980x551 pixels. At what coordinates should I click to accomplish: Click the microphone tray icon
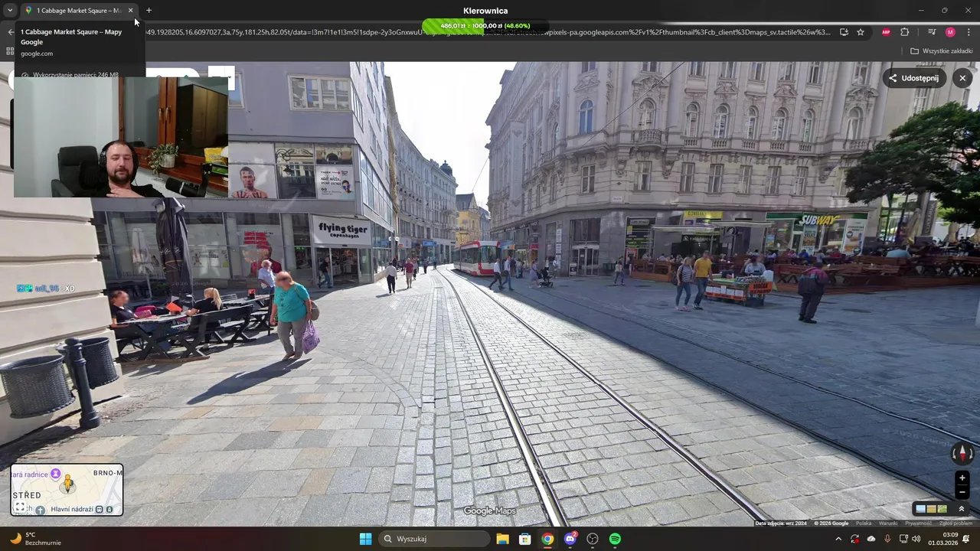[x=887, y=539]
